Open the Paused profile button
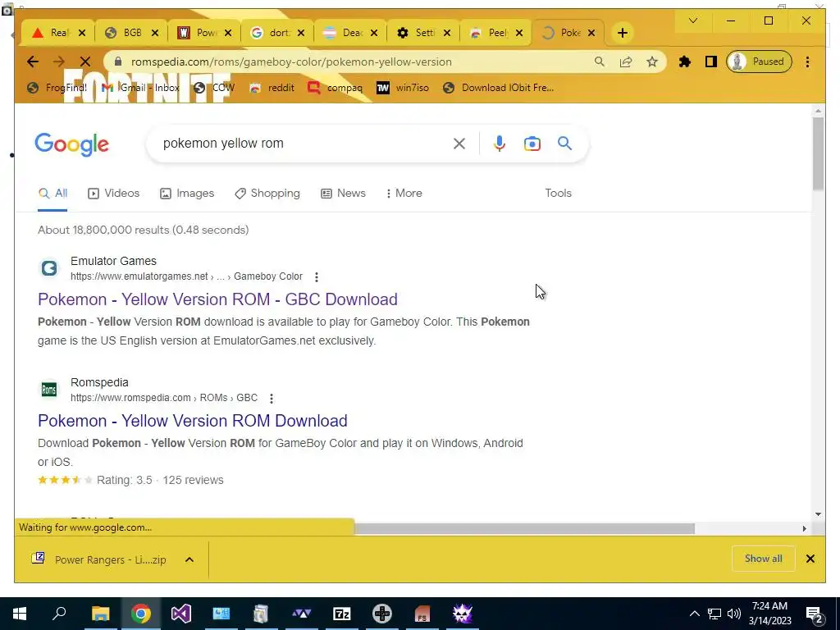 click(x=759, y=62)
